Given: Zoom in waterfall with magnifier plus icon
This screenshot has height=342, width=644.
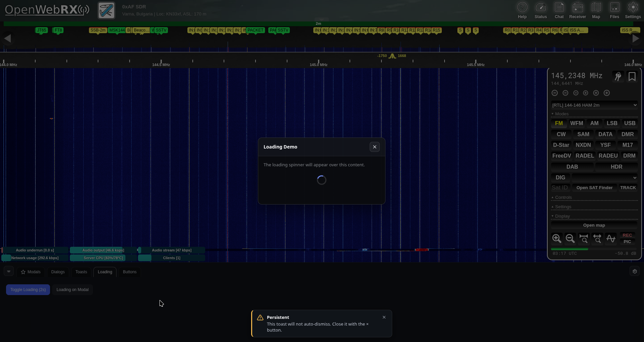Looking at the screenshot, I should pos(557,238).
